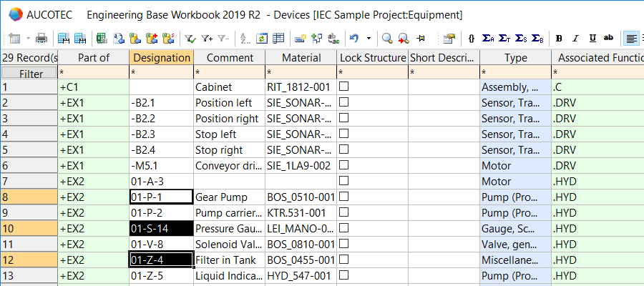Toggle Italic text formatting

[x=575, y=38]
